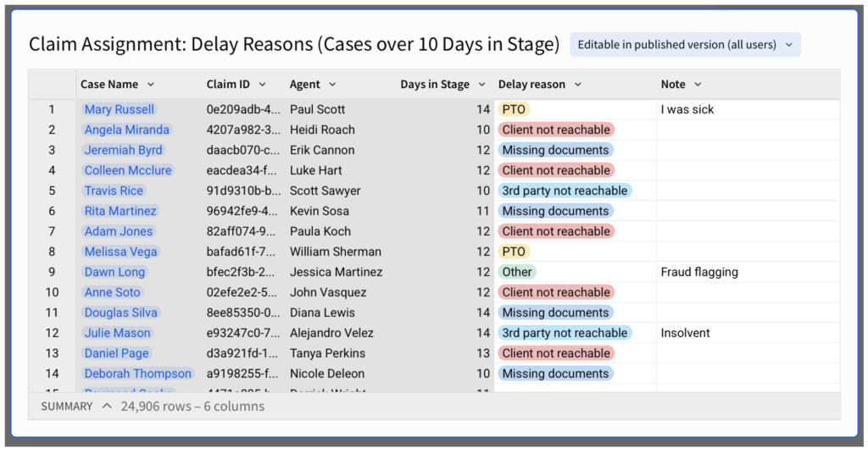This screenshot has height=454, width=868.
Task: Select row number 8
Action: (52, 252)
